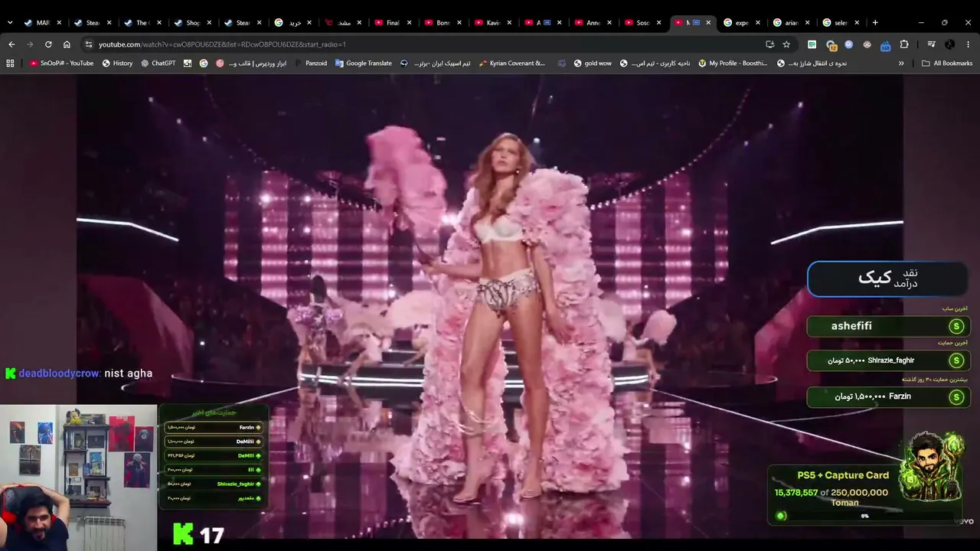Reload the current YouTube page
The width and height of the screenshot is (980, 551).
pos(48,44)
